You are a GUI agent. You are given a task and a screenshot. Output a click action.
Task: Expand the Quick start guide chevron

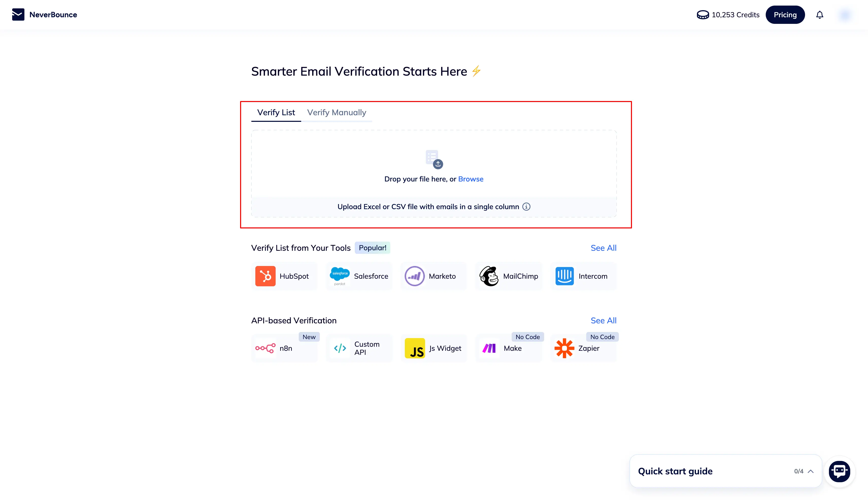pos(811,472)
